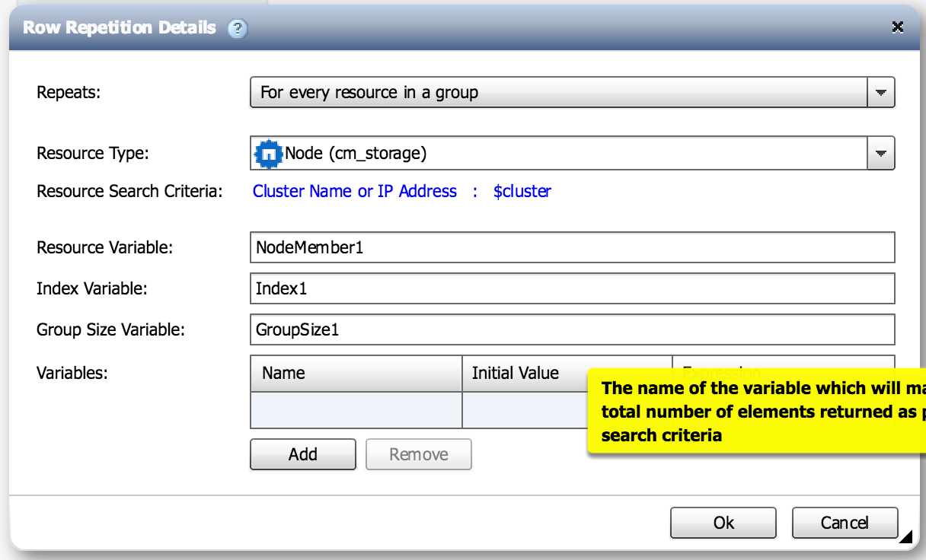
Task: Click the Remove variable button
Action: tap(418, 454)
